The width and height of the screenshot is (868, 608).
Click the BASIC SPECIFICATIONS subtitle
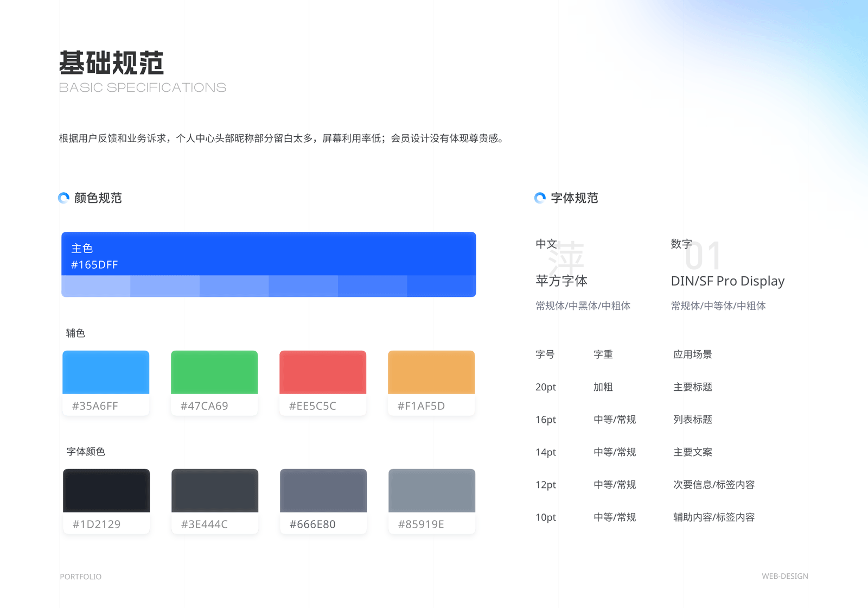click(x=142, y=87)
